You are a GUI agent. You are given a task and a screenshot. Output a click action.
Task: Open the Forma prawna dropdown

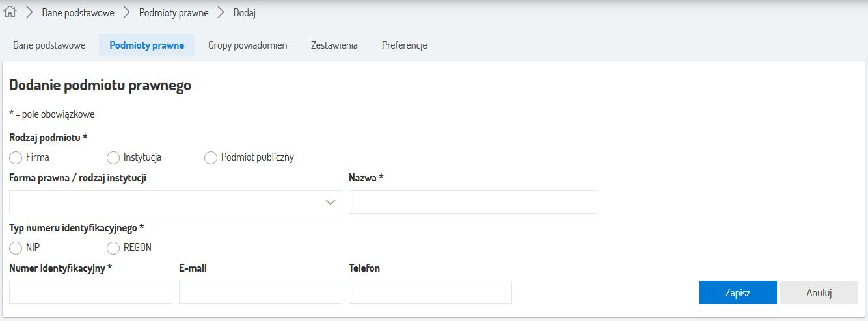pyautogui.click(x=175, y=203)
